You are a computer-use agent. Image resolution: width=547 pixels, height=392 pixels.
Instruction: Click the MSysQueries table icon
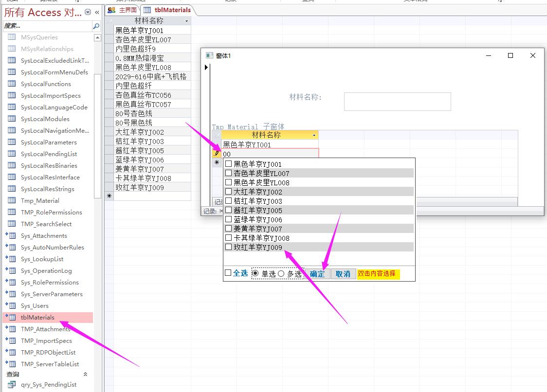click(x=12, y=37)
